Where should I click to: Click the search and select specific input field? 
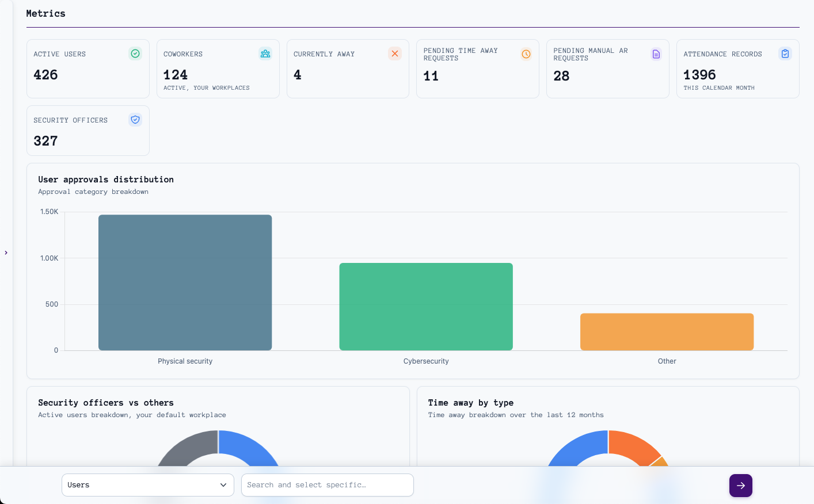coord(327,485)
